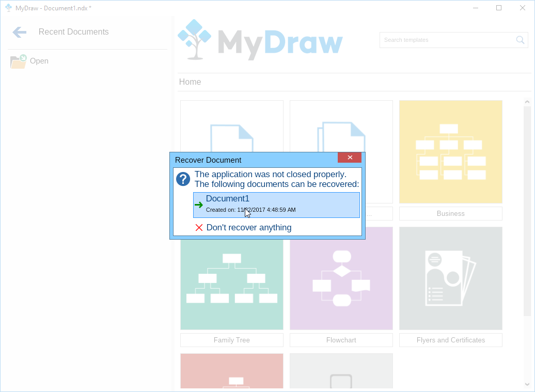Click the Home breadcrumb
The image size is (535, 392).
[190, 82]
